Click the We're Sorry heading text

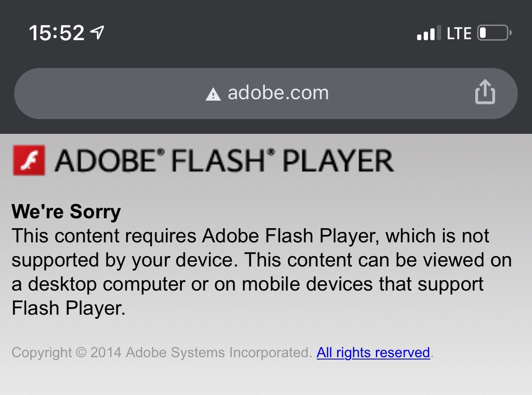tap(66, 212)
